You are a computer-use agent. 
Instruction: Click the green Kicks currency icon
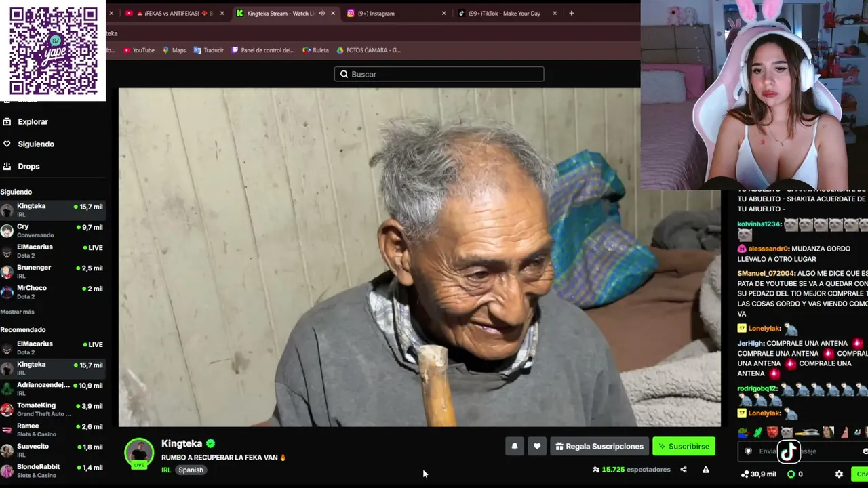[x=791, y=474]
